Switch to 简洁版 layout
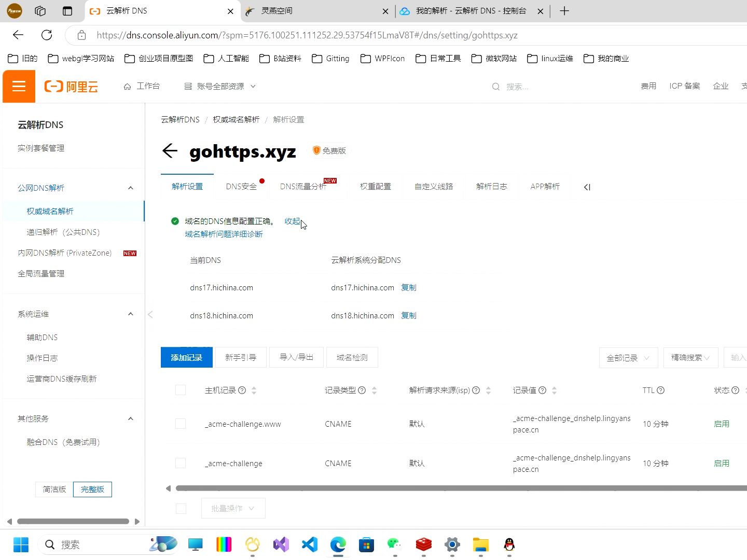 pyautogui.click(x=54, y=489)
